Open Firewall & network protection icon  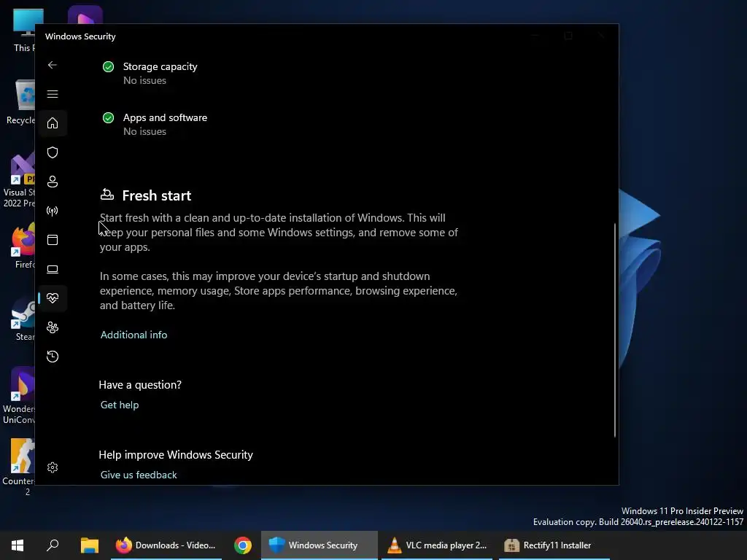53,211
